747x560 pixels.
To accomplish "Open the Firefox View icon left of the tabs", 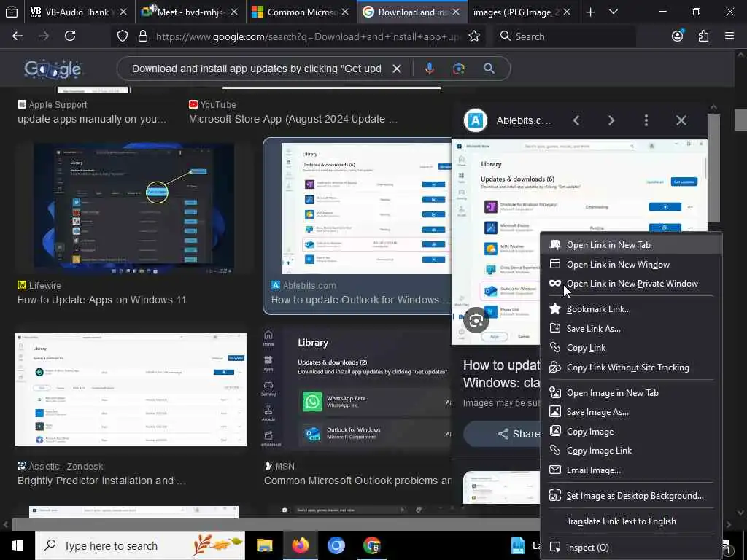I will pos(12,12).
